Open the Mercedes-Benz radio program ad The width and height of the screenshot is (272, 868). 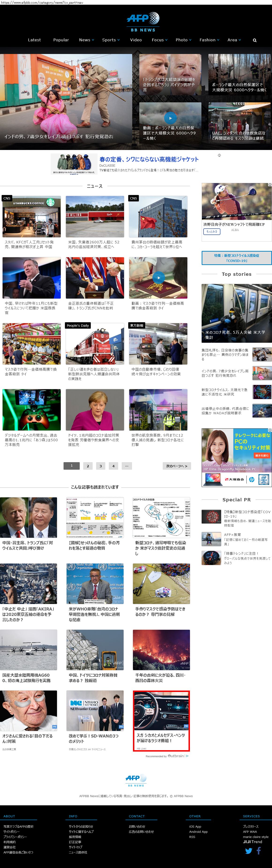[x=161, y=721]
